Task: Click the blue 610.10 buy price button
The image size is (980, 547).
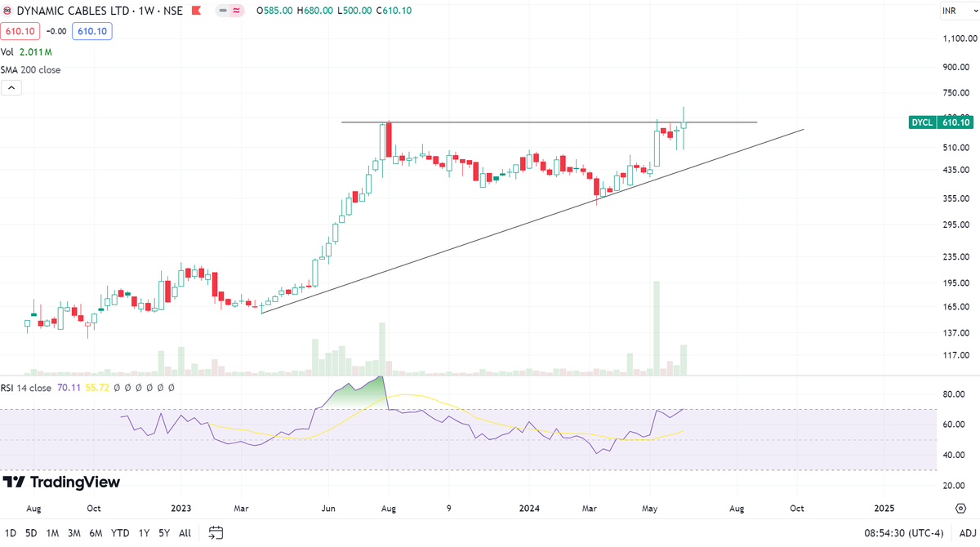Action: point(91,31)
